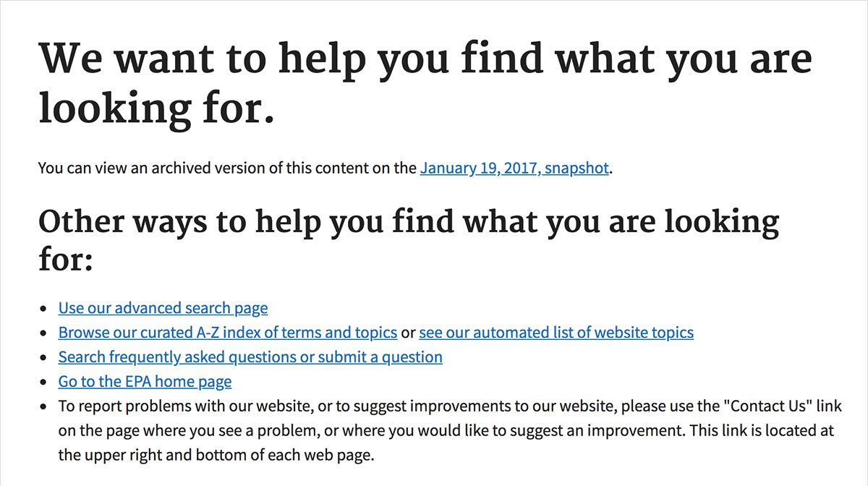868x486 pixels.
Task: Click the word 'or' between the index links
Action: point(408,333)
